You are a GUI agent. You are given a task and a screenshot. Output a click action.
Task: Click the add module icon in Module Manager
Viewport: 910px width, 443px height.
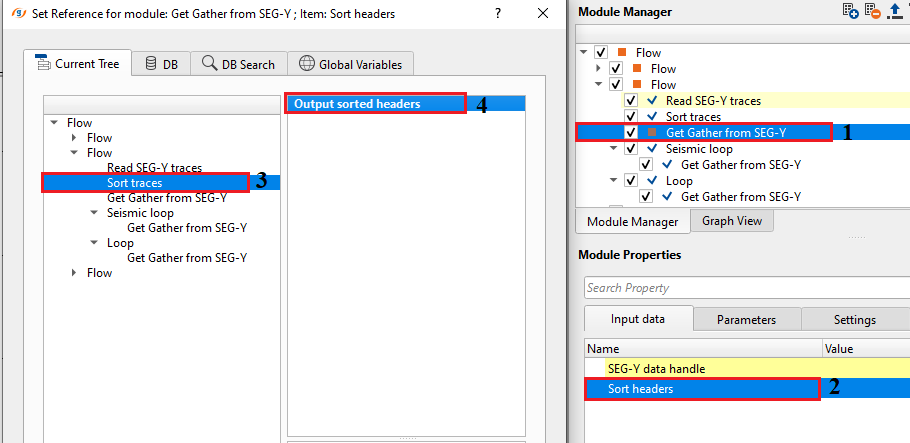point(851,11)
